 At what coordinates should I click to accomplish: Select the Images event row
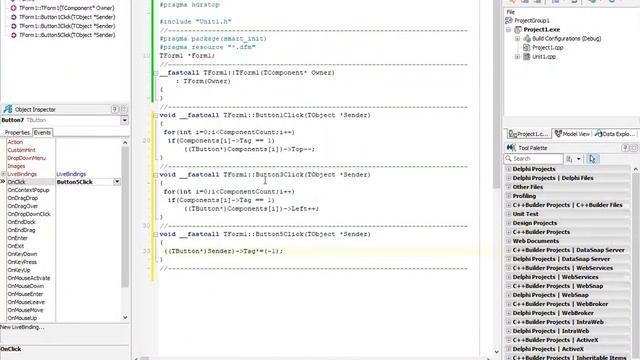pos(16,166)
